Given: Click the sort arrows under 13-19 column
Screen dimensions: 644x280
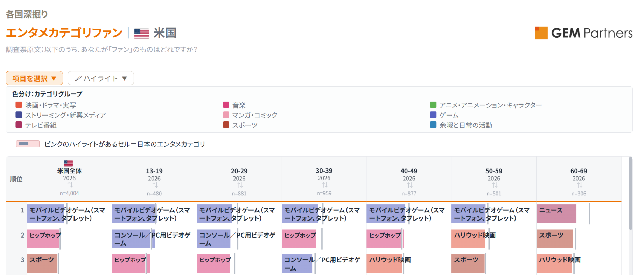Looking at the screenshot, I should click(155, 185).
